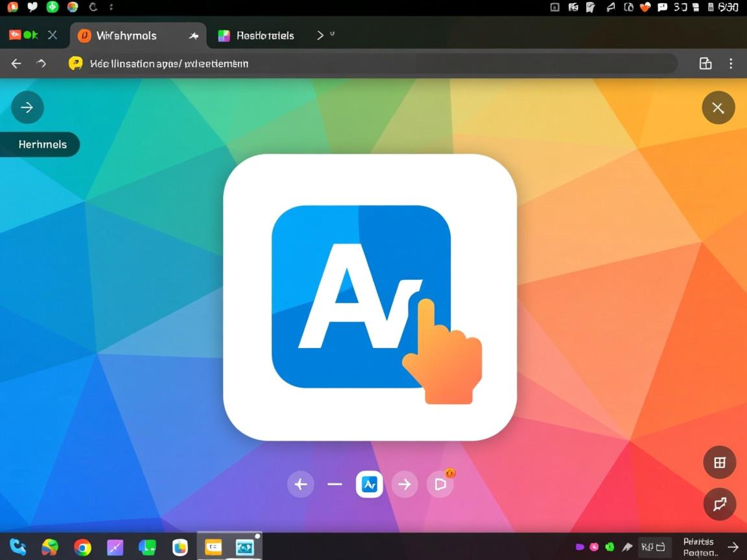Open the browser three-dot menu

[x=731, y=64]
